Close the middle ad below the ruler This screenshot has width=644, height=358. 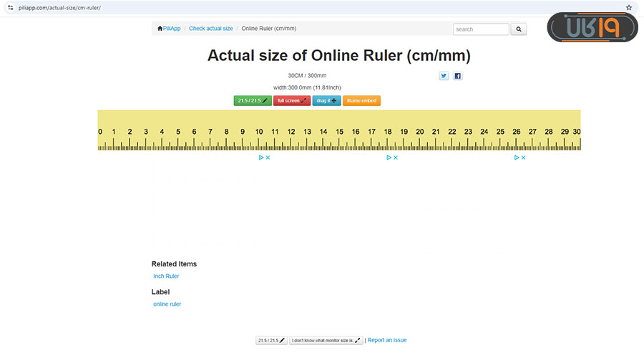pos(396,158)
